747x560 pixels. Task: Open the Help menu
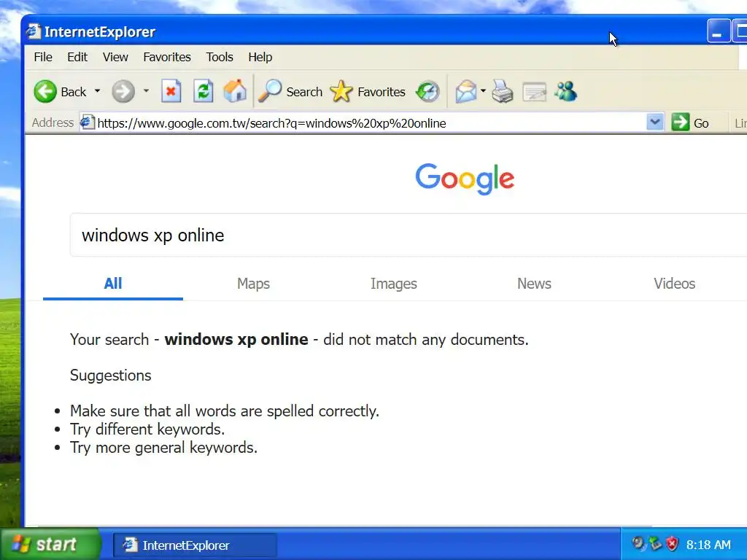[x=260, y=57]
